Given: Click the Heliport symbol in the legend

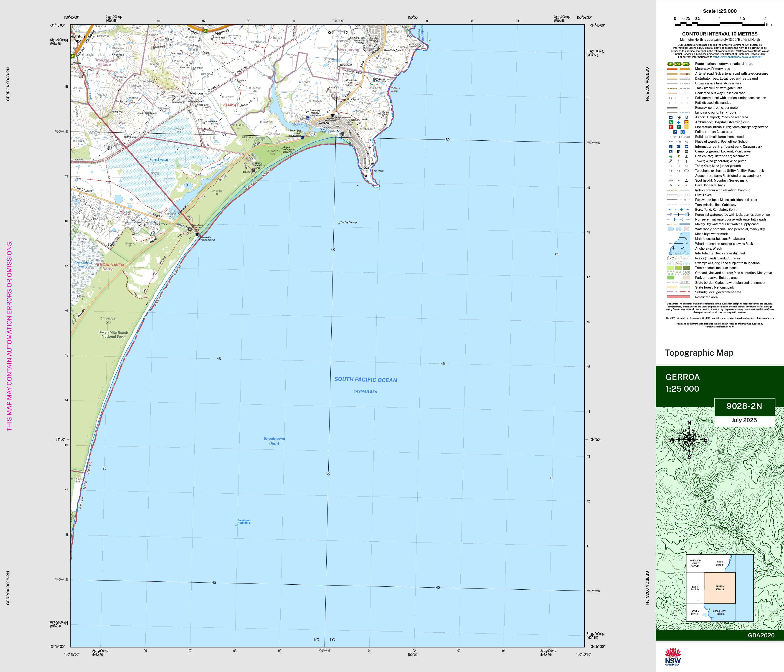Looking at the screenshot, I should (678, 118).
